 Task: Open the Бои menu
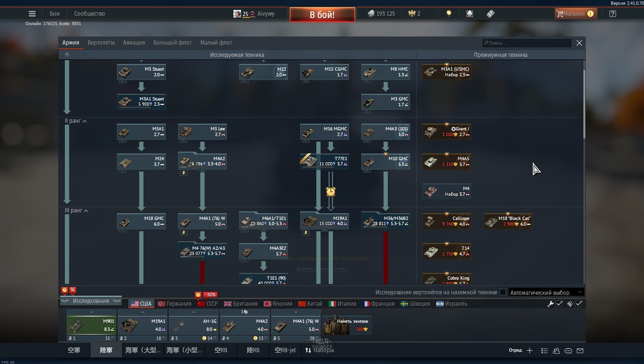click(x=54, y=14)
